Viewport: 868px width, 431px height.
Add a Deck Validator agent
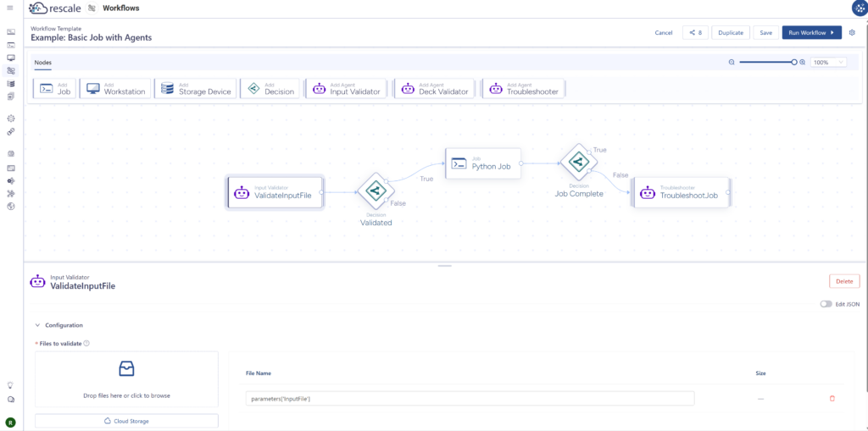(x=435, y=89)
